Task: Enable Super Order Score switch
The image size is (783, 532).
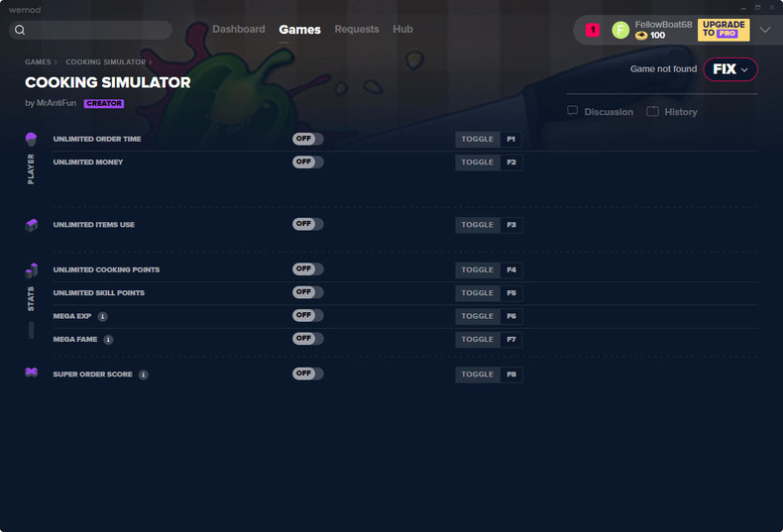Action: tap(307, 373)
